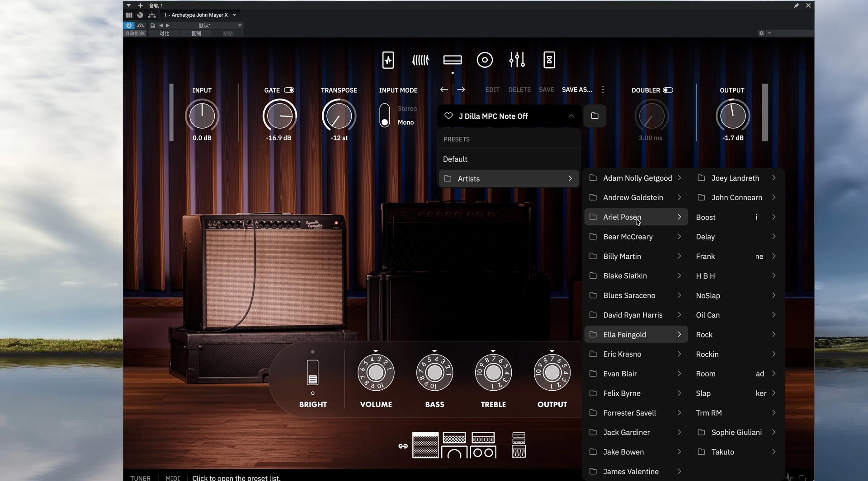Open the TUNER from the status bar
The height and width of the screenshot is (481, 868).
tap(140, 478)
